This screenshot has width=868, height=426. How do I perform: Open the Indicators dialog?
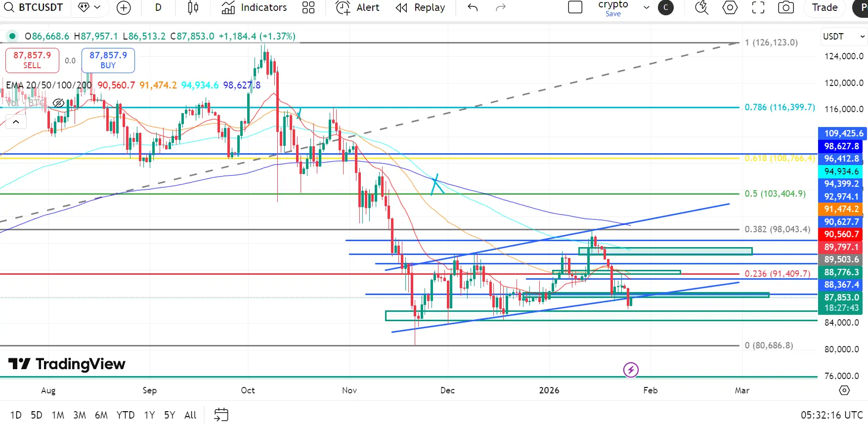pyautogui.click(x=254, y=7)
